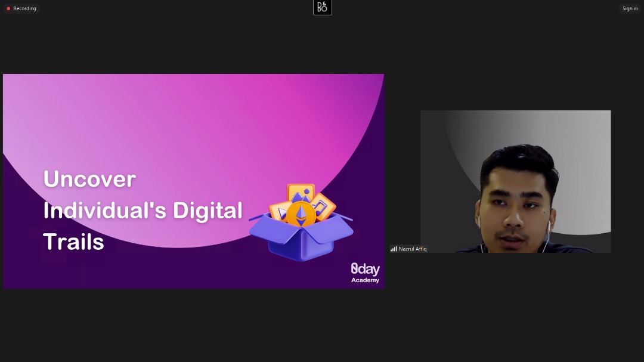Image resolution: width=644 pixels, height=362 pixels.
Task: Click the word Uncover in slide title
Action: click(89, 179)
